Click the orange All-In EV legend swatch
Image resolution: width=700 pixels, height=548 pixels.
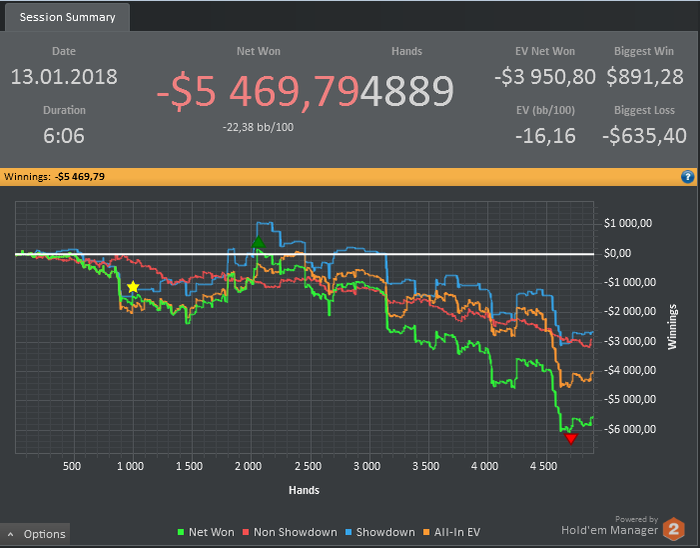[x=426, y=532]
